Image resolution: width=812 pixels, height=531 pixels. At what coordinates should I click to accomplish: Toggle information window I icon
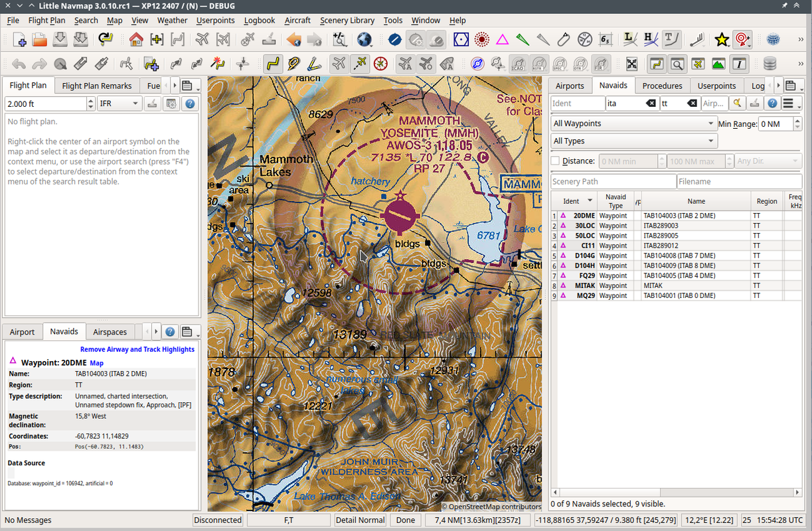739,64
